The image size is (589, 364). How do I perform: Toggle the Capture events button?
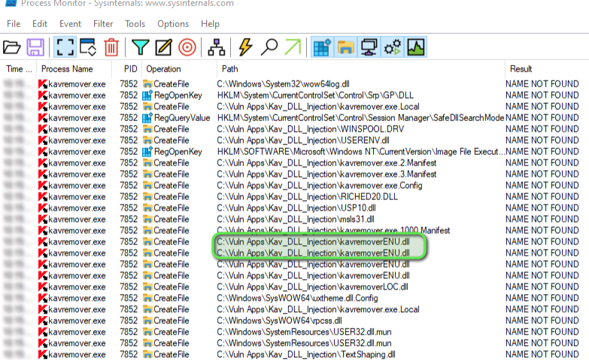coord(65,47)
